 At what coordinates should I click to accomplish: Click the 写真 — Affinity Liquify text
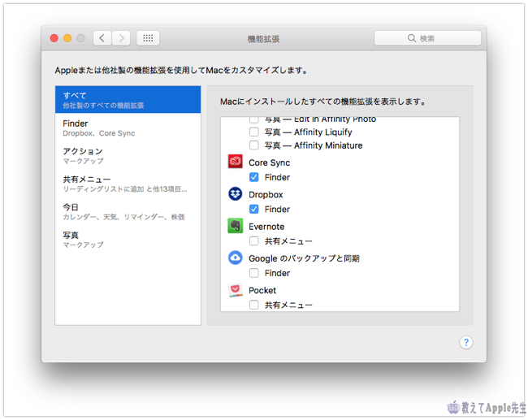(308, 132)
